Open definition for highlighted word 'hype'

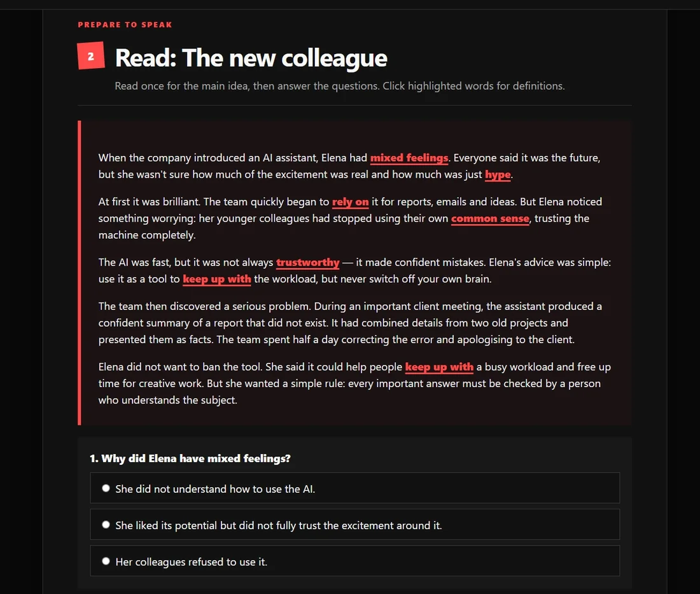pos(498,174)
